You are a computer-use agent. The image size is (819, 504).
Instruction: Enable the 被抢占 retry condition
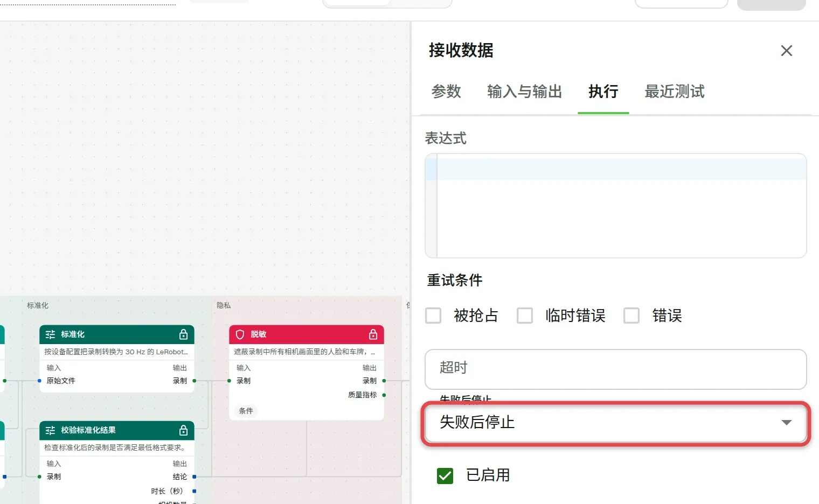coord(433,316)
